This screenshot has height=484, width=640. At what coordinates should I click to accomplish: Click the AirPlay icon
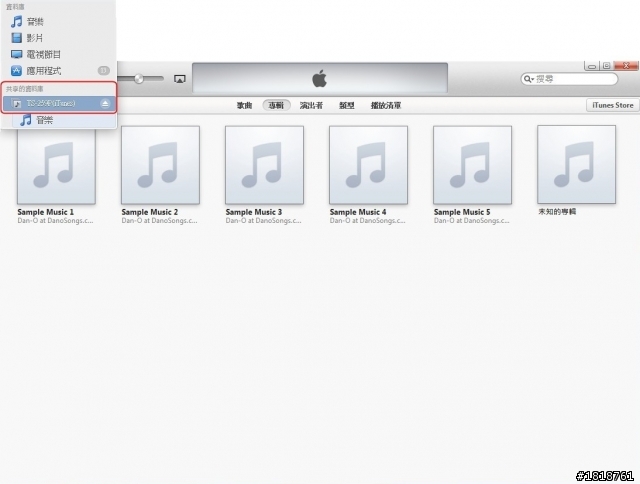pos(180,79)
